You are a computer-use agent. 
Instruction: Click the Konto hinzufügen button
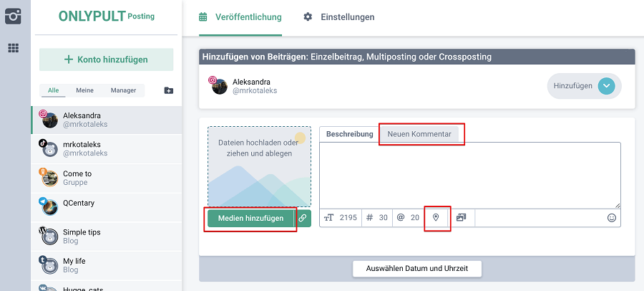107,59
